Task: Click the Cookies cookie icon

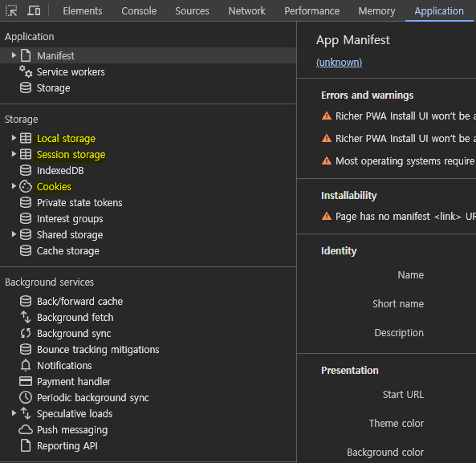Action: click(26, 187)
